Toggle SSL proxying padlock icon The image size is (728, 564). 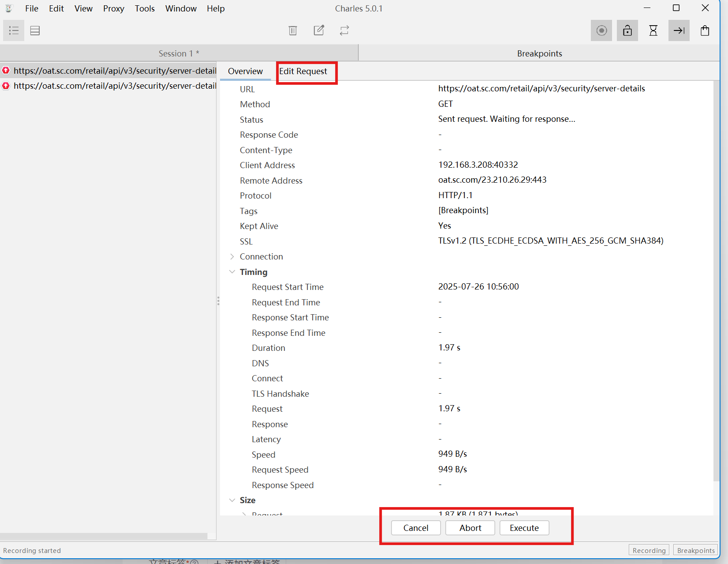[x=627, y=30]
